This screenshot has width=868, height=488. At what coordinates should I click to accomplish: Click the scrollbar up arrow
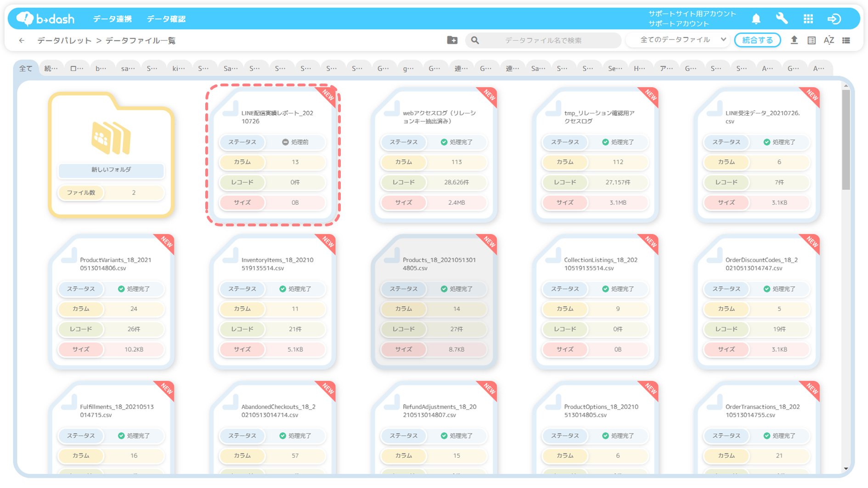click(846, 86)
